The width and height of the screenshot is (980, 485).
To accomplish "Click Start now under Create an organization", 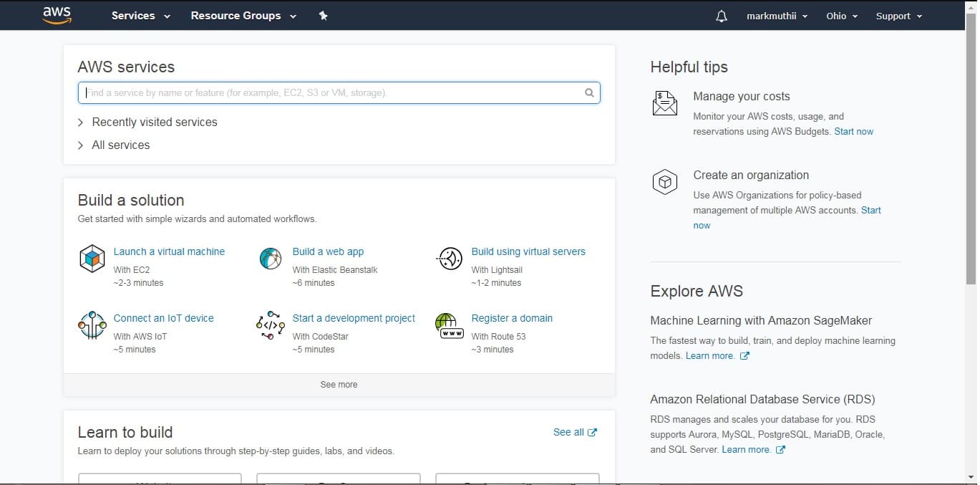I will 871,210.
